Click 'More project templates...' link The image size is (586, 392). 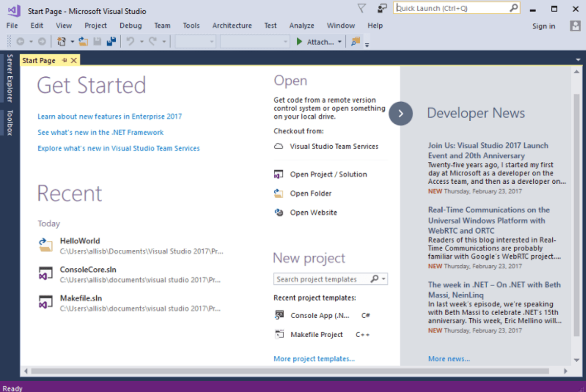coord(314,359)
